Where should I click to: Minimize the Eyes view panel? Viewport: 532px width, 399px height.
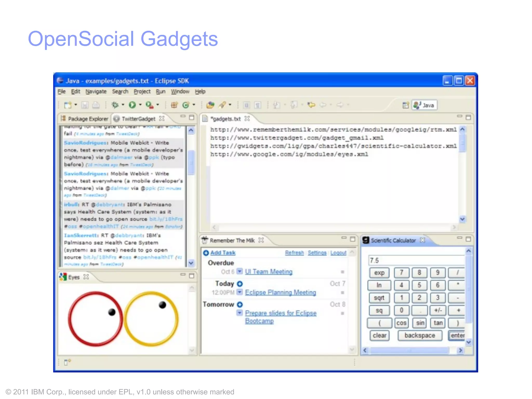tap(183, 275)
